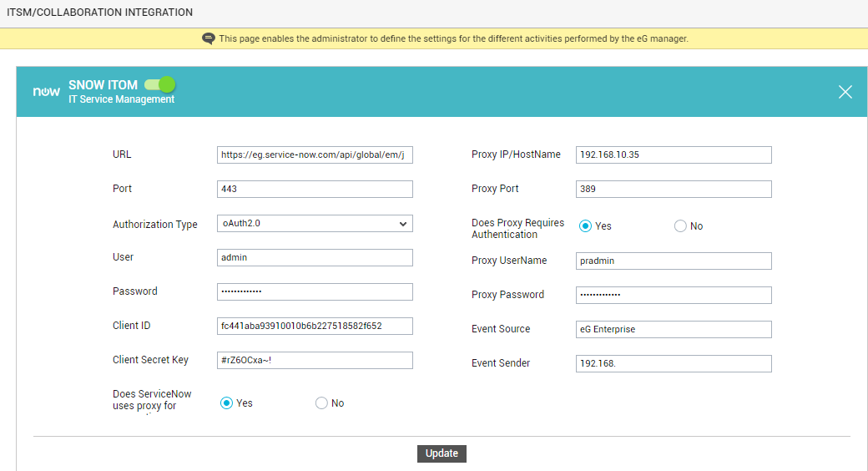Click the User field containing admin

(315, 258)
